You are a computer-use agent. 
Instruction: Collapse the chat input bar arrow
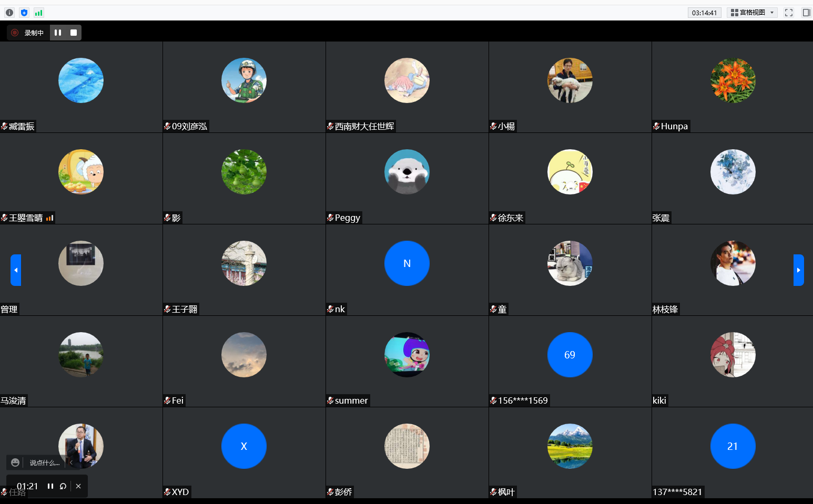point(71,462)
